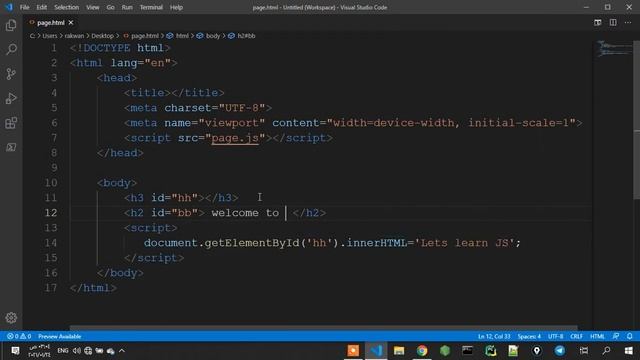
Task: Click the horizontal scrollbar of the editor
Action: point(324,327)
